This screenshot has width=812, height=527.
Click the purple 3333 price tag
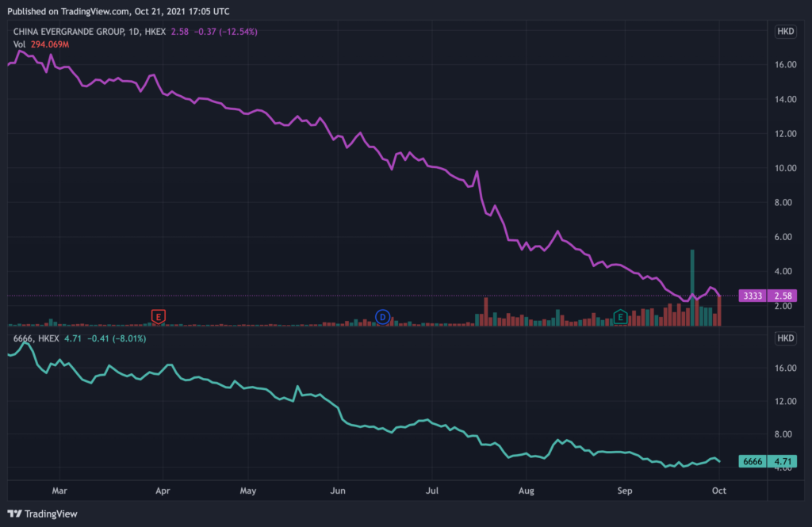point(753,296)
